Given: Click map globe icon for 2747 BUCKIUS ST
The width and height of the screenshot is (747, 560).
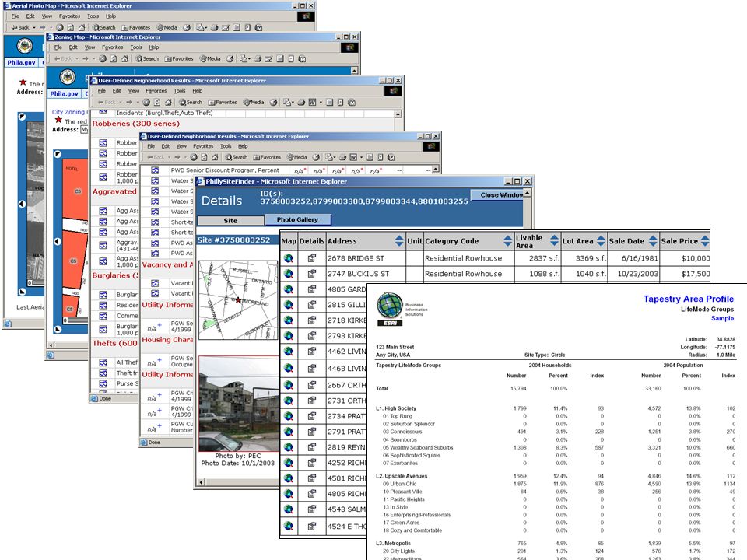Looking at the screenshot, I should point(288,274).
